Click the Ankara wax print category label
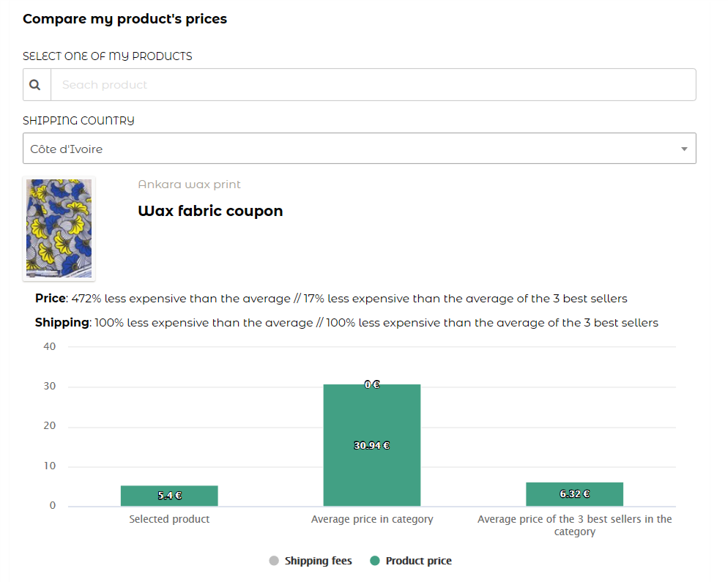Viewport: 728px width, 582px height. pos(189,184)
